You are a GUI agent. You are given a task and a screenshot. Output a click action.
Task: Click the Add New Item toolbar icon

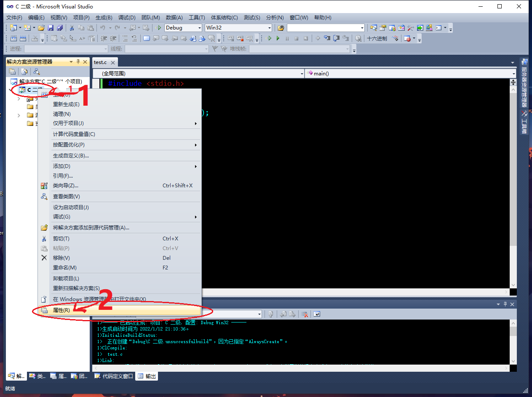click(27, 28)
